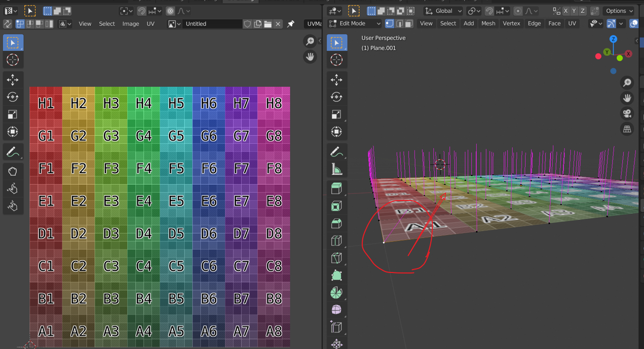
Task: Activate the Loop Cut tool
Action: (x=336, y=241)
